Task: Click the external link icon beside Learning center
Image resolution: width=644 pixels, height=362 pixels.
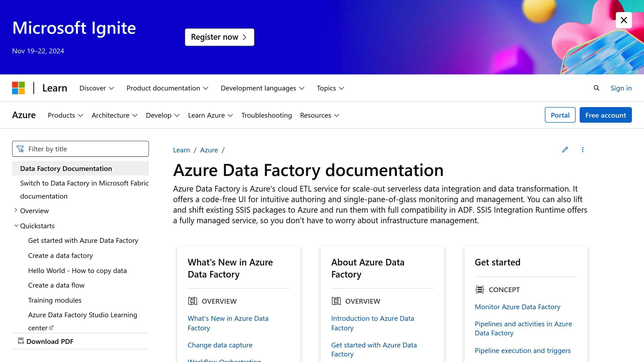Action: (x=51, y=328)
